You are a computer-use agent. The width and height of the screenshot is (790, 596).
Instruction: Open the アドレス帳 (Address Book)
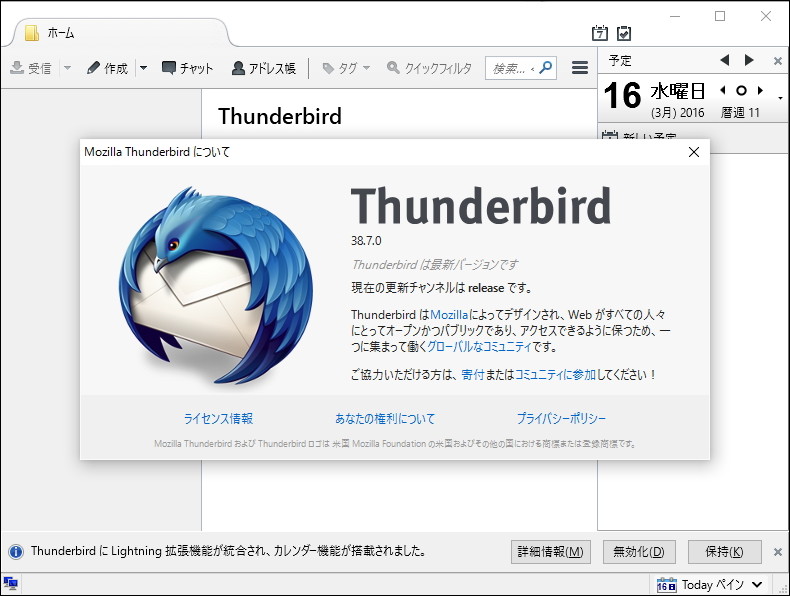click(x=264, y=68)
